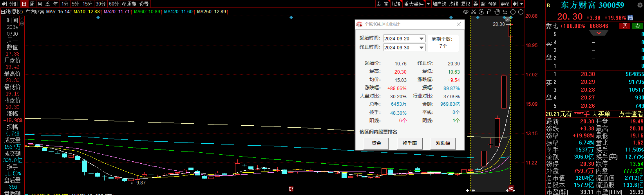644x195 pixels.
Task: Open the dropdown at toolbar's far right
Action: 521,4
